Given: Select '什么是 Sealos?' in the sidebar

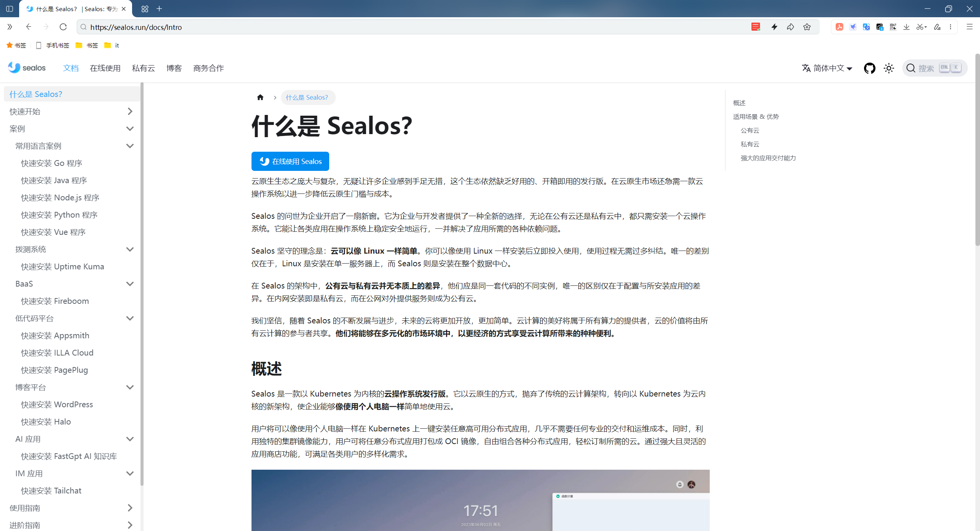Looking at the screenshot, I should coord(71,94).
